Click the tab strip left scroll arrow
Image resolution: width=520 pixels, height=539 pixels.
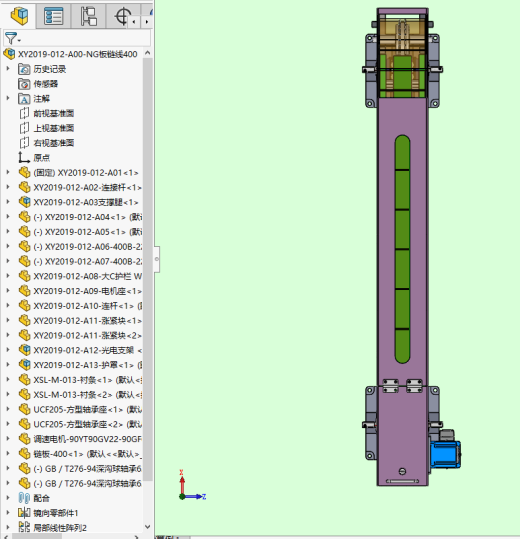coord(134,22)
